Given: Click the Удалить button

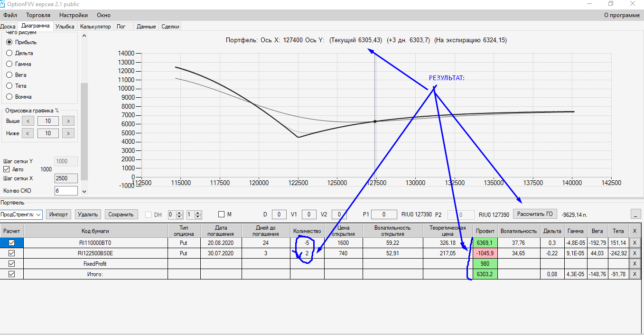Looking at the screenshot, I should pyautogui.click(x=88, y=214).
